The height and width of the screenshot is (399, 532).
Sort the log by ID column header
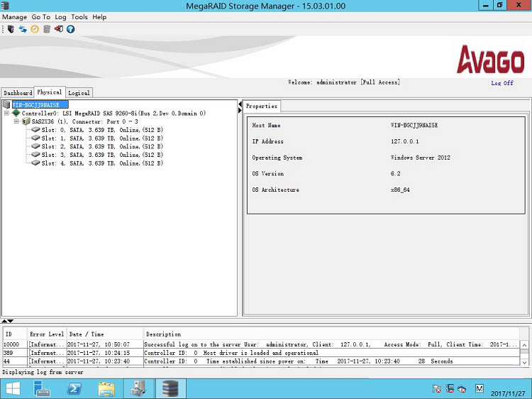click(15, 334)
